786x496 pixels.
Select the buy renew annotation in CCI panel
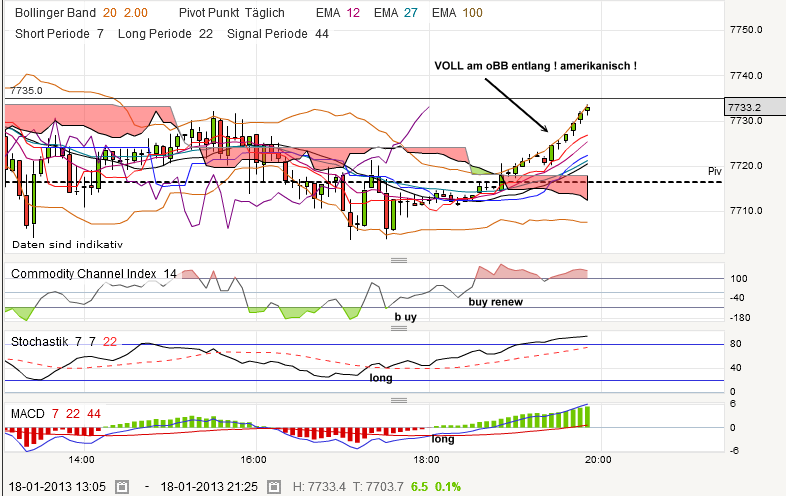click(x=496, y=302)
